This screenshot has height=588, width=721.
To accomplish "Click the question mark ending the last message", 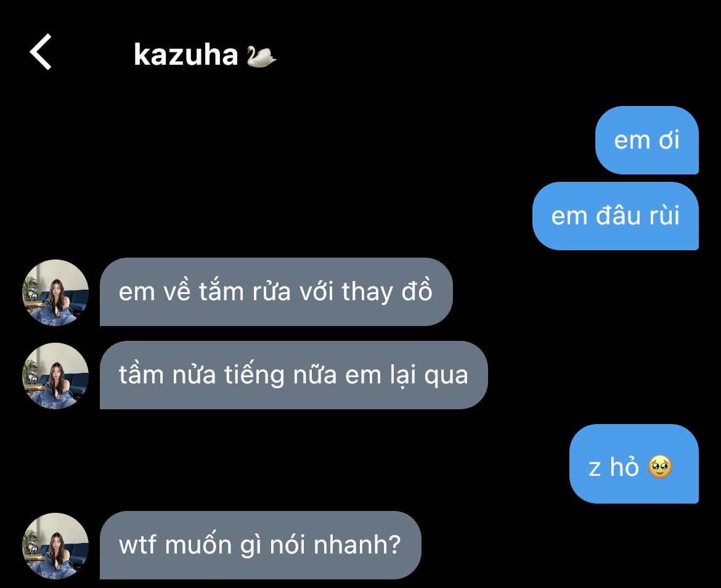I will [394, 545].
